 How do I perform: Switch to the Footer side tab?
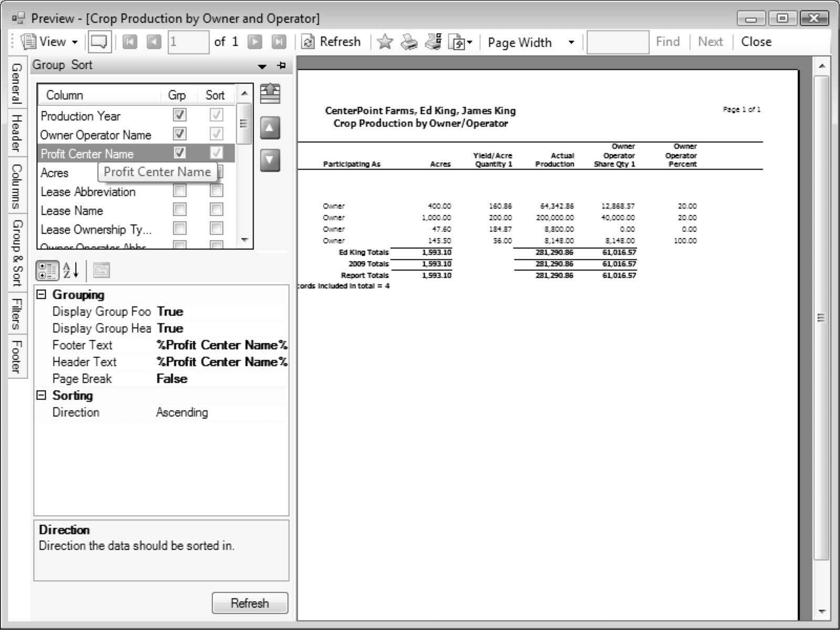(x=17, y=356)
